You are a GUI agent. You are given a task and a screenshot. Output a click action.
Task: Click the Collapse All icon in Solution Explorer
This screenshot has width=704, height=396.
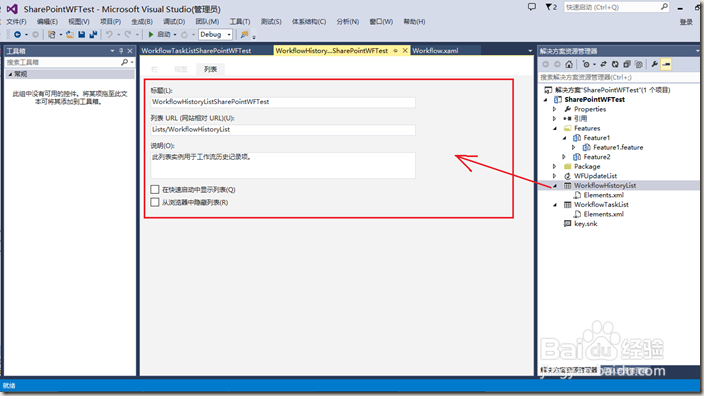click(627, 64)
